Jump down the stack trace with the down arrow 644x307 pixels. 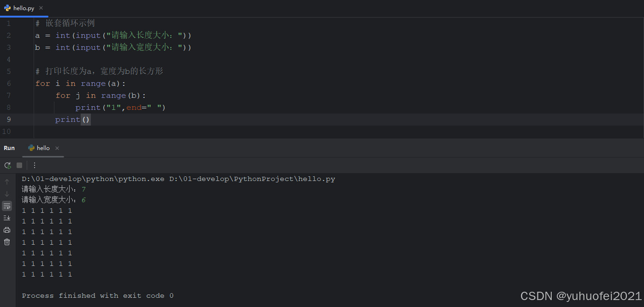point(7,194)
